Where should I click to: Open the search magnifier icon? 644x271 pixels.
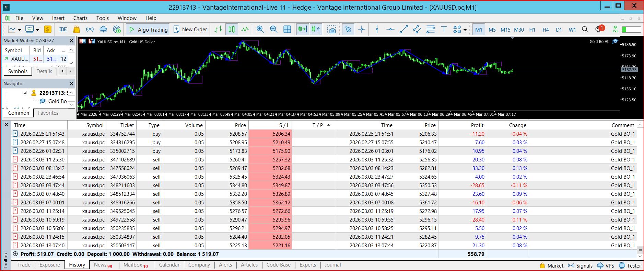coord(585,30)
